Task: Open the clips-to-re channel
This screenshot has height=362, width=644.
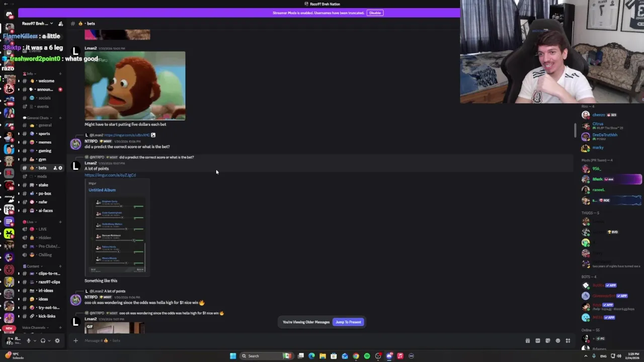Action: pos(43,274)
